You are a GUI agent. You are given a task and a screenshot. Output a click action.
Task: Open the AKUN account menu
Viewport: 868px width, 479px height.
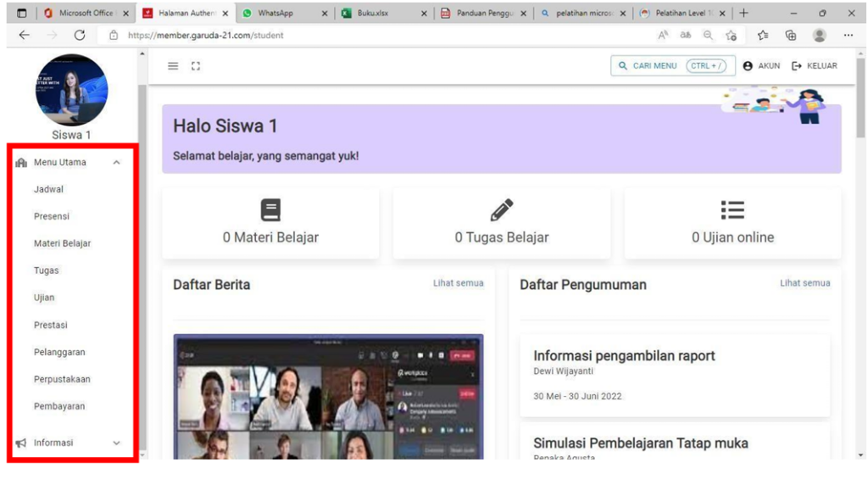tap(761, 65)
